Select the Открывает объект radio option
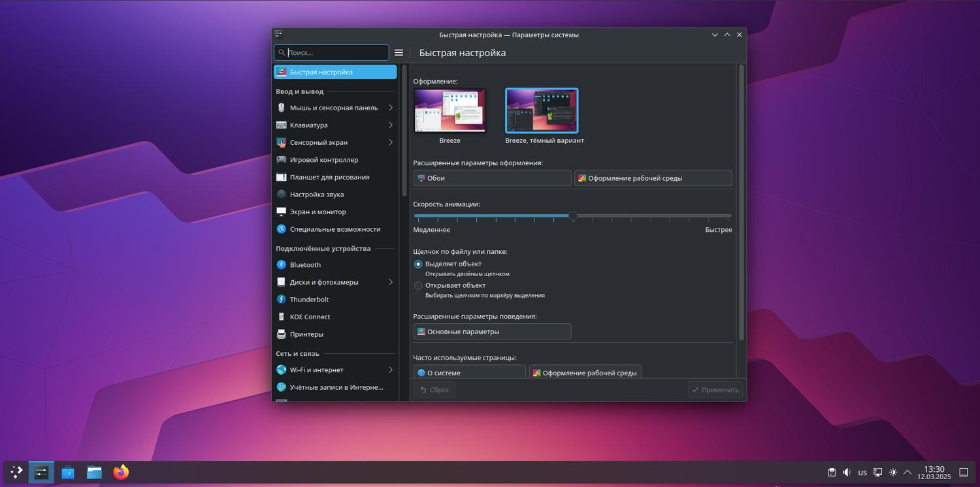The width and height of the screenshot is (980, 487). coord(418,285)
